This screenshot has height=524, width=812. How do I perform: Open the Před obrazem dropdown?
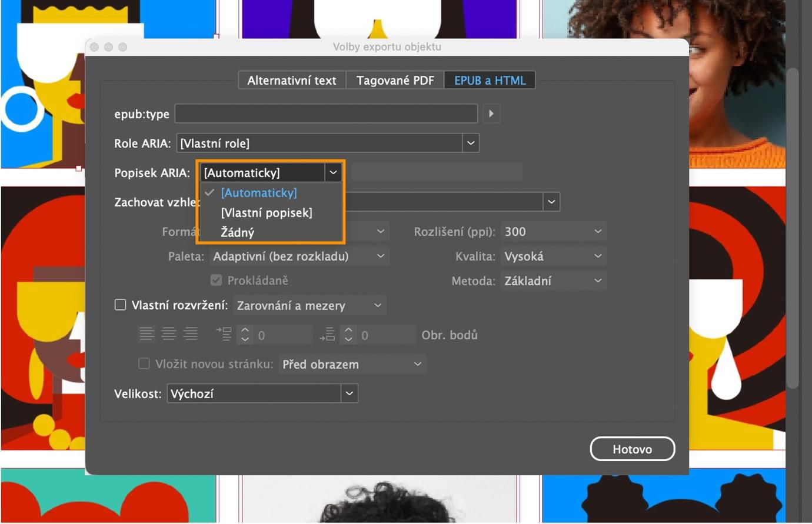pyautogui.click(x=352, y=364)
